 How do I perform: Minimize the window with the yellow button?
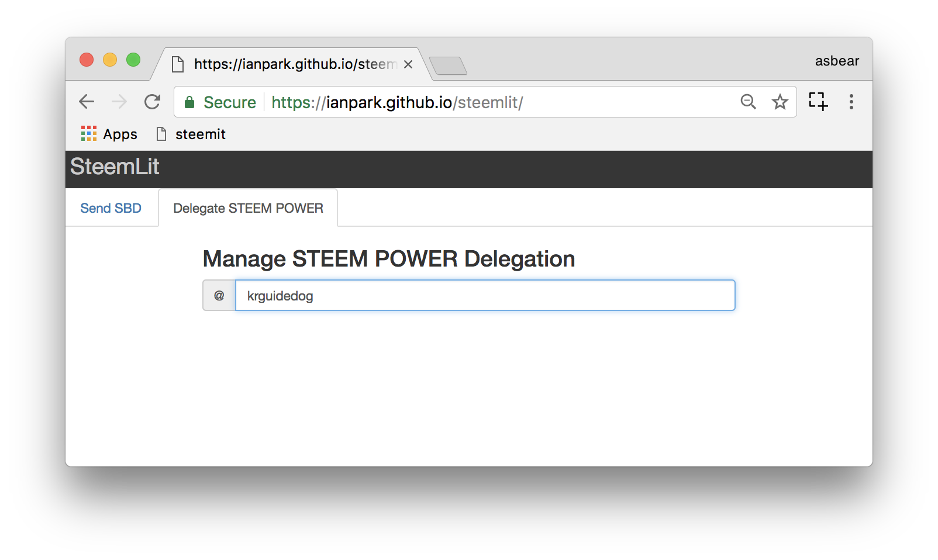coord(110,60)
